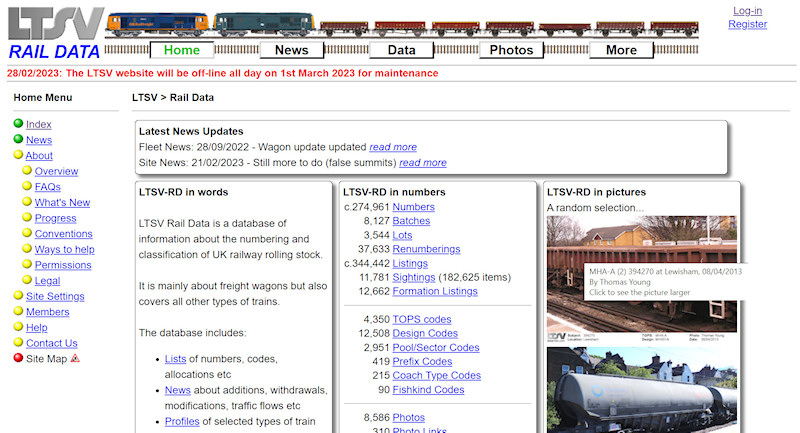Click the red bullet beside Site Map
The width and height of the screenshot is (800, 433).
(x=18, y=358)
